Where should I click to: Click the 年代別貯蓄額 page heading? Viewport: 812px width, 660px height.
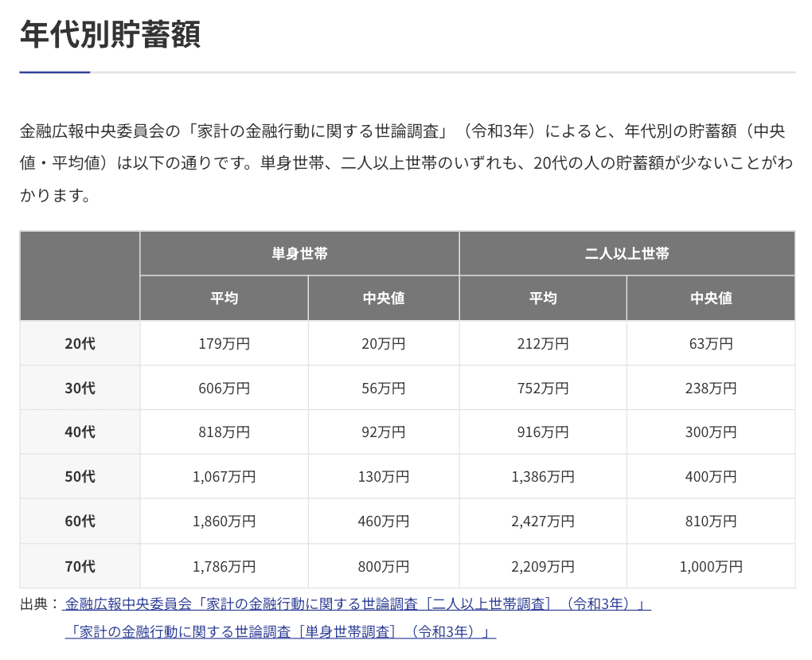(110, 35)
